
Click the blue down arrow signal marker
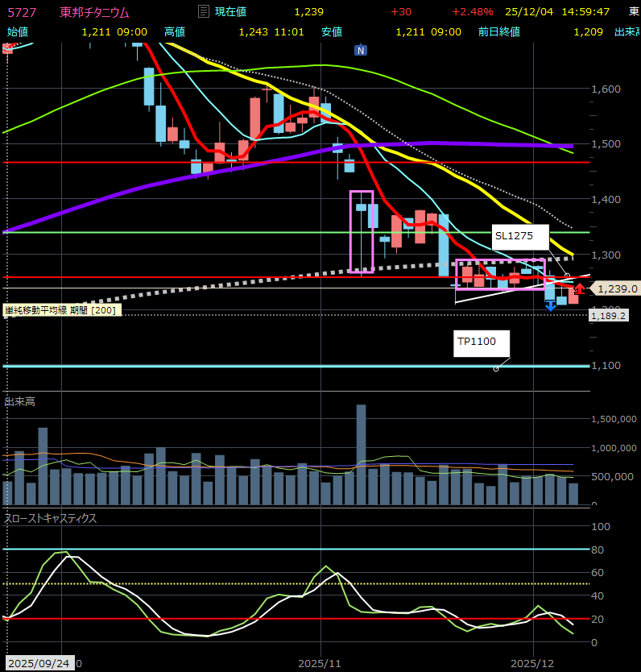pos(551,305)
